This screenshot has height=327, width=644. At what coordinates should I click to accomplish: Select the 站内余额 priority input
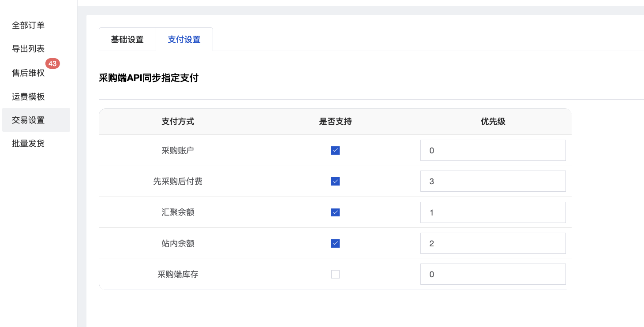[x=492, y=243]
